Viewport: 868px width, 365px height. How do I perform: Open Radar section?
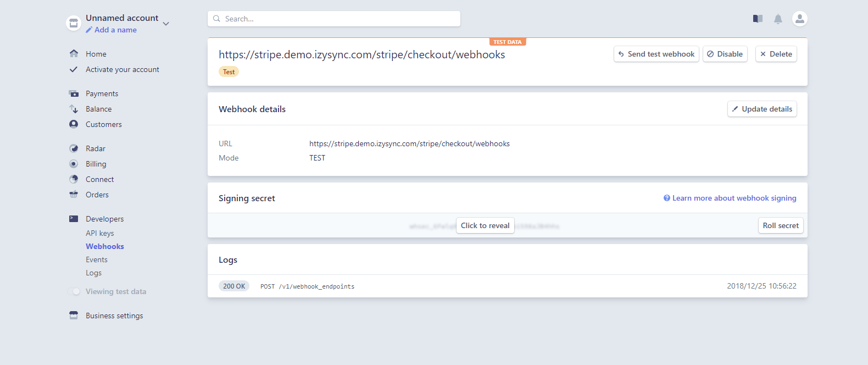click(x=96, y=148)
